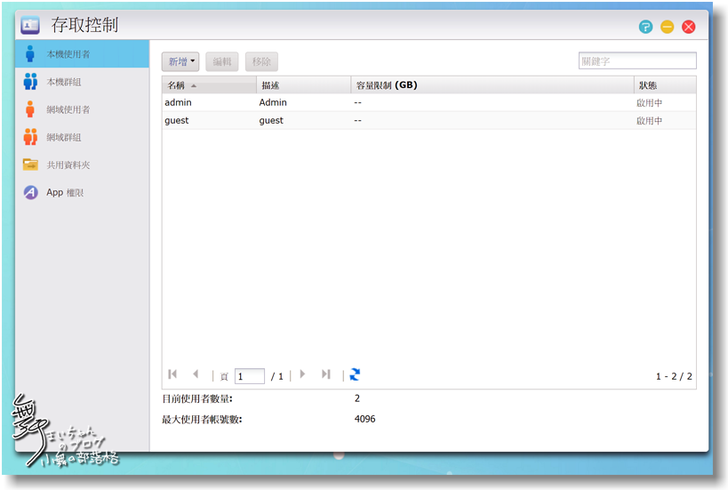Image resolution: width=728 pixels, height=490 pixels.
Task: Select the 本機使用者 menu label
Action: (68, 54)
